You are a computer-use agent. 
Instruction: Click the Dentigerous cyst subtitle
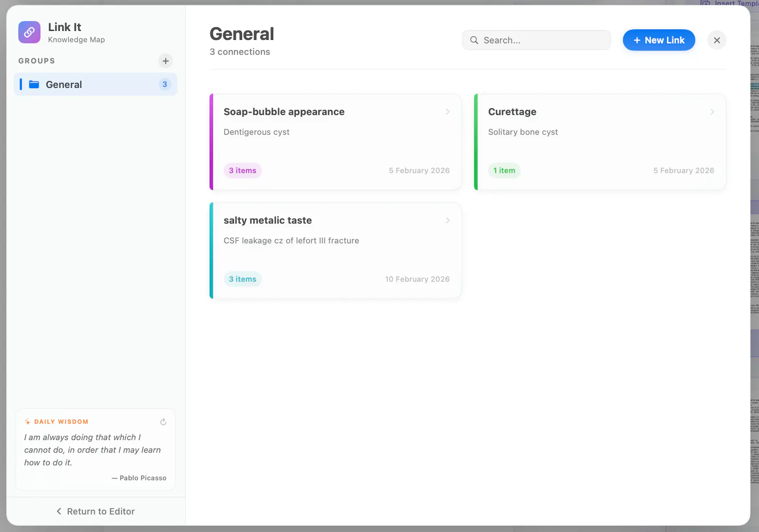point(257,132)
